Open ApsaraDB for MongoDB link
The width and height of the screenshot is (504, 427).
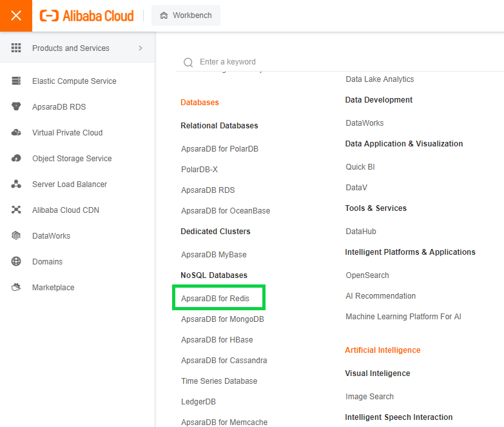click(x=223, y=319)
